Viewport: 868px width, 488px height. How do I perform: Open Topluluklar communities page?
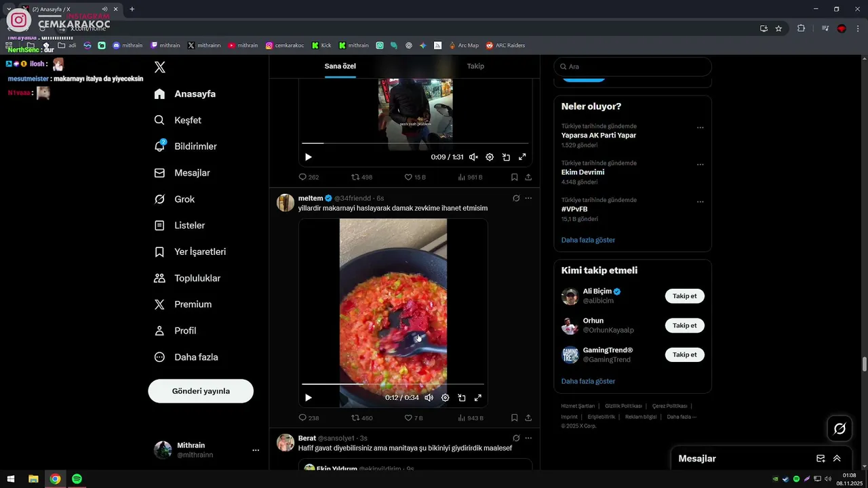tap(188, 278)
